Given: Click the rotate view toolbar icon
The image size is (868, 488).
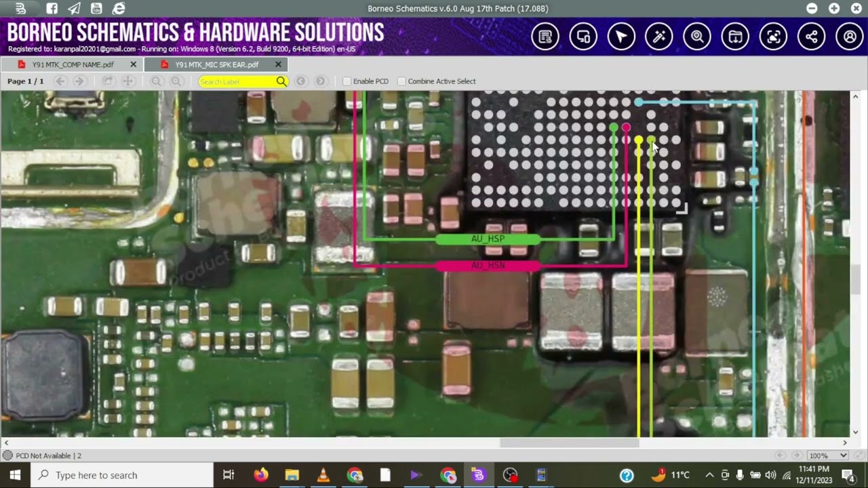Looking at the screenshot, I should click(x=108, y=81).
